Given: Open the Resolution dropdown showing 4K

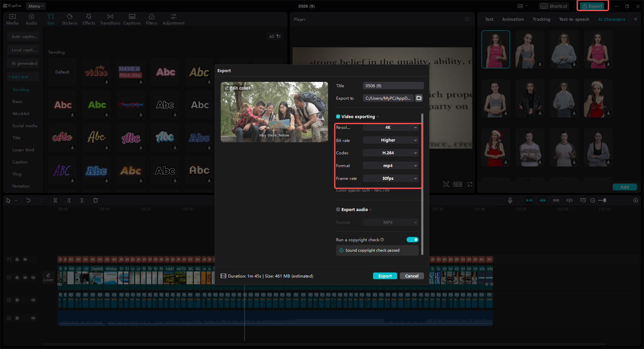Looking at the screenshot, I should 390,128.
